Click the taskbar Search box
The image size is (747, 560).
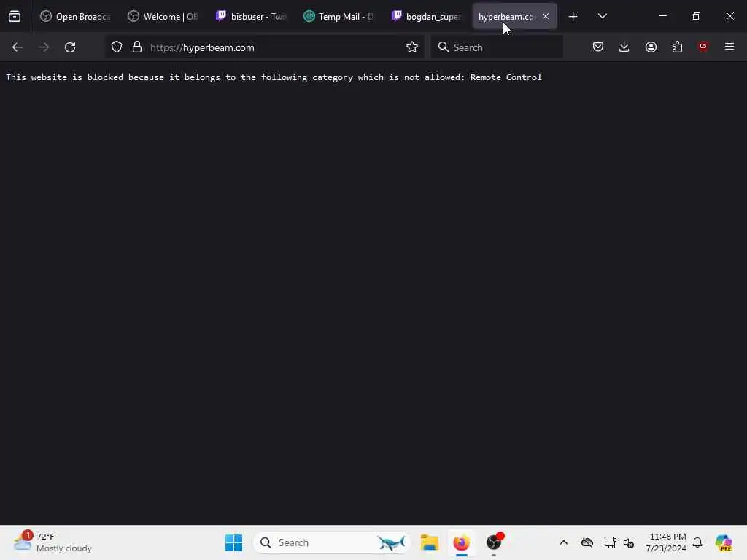[x=332, y=542]
